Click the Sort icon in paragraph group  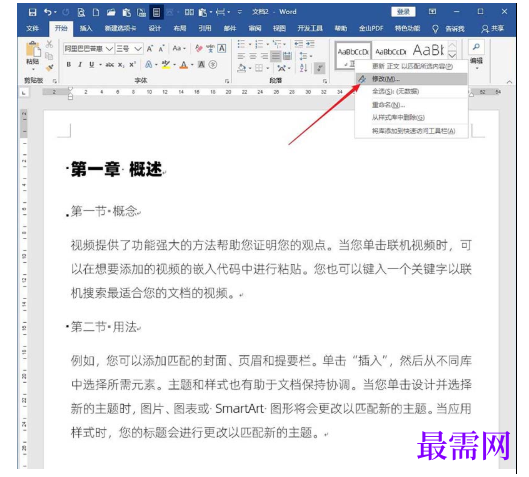(303, 68)
